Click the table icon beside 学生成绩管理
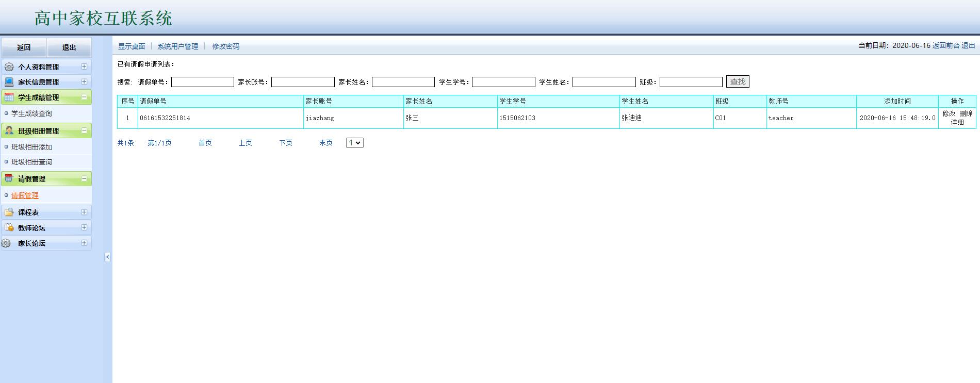Viewport: 980px width, 383px height. 9,97
